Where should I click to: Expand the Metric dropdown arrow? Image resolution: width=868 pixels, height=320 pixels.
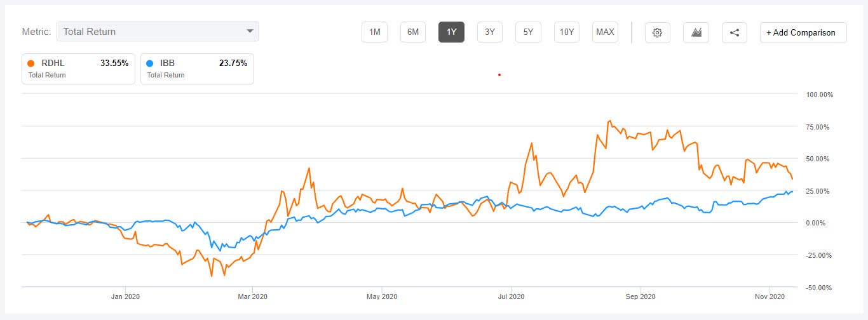click(x=250, y=31)
